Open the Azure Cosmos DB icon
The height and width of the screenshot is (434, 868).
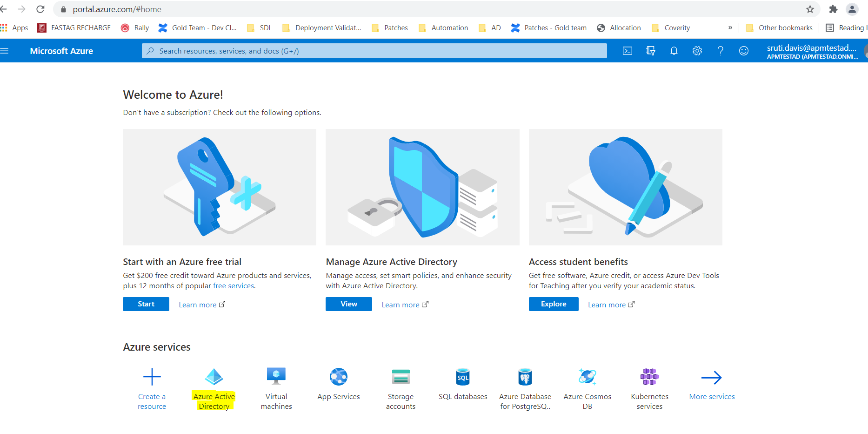pyautogui.click(x=588, y=376)
